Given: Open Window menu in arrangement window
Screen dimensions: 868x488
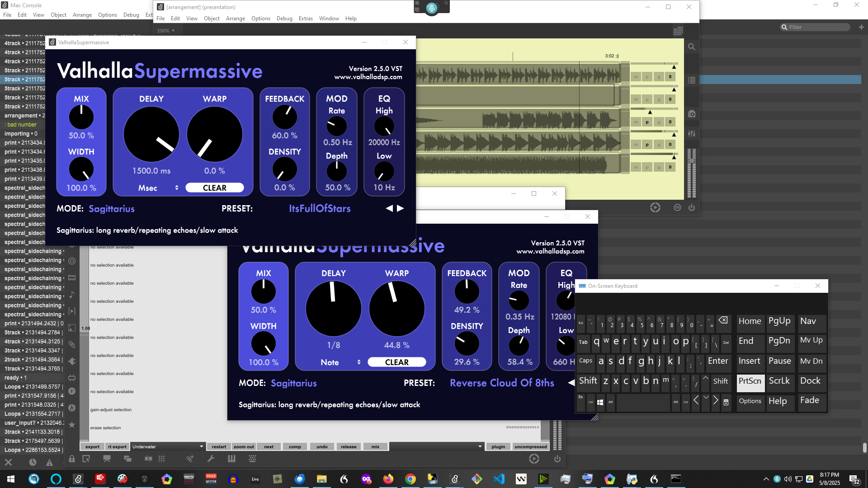Looking at the screenshot, I should (329, 19).
